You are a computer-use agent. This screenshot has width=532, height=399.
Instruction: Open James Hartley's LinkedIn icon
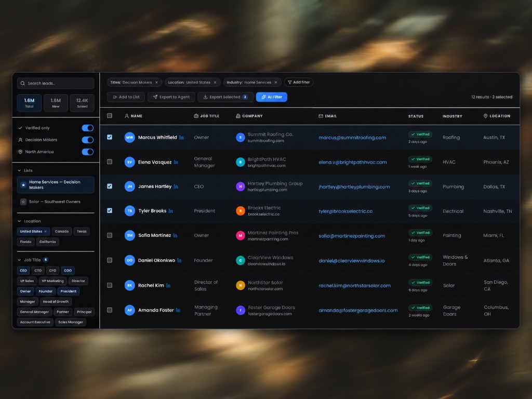point(176,187)
